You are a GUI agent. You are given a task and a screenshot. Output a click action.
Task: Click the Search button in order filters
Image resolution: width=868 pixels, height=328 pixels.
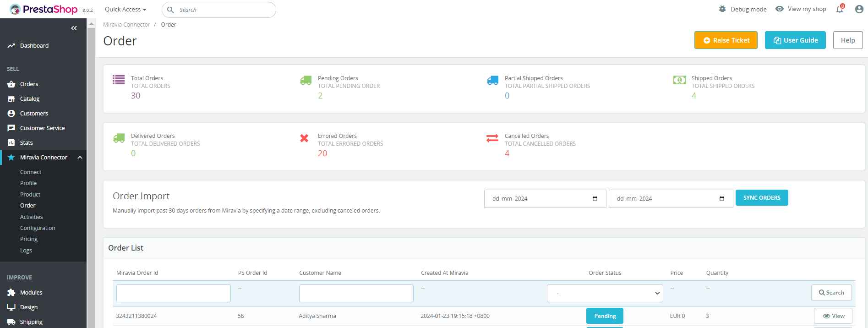pyautogui.click(x=831, y=293)
